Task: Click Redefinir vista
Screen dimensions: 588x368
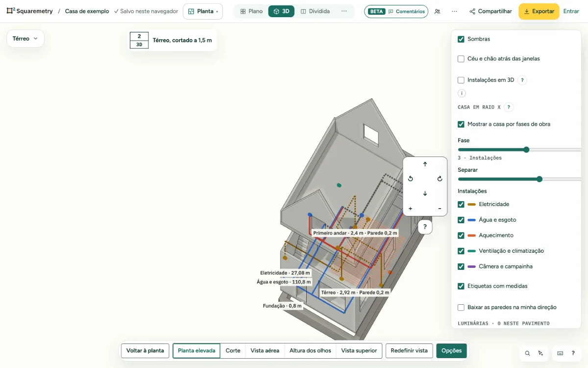Action: [x=409, y=351]
